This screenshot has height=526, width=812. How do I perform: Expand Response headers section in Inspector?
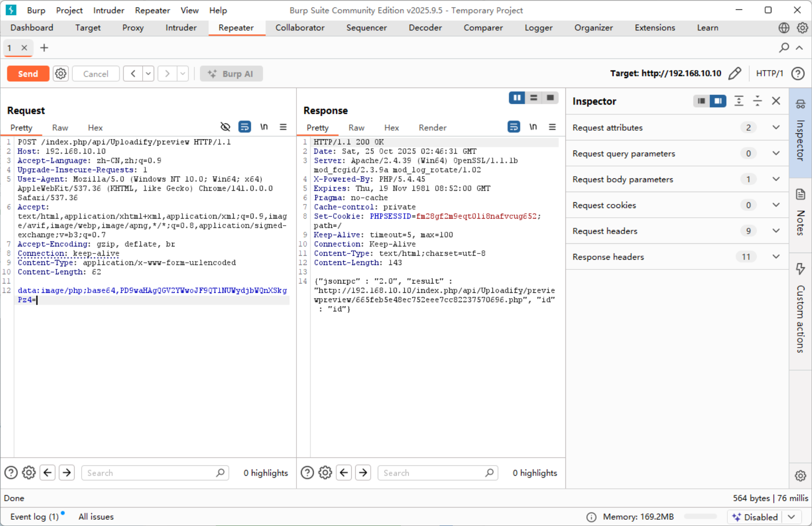point(776,257)
